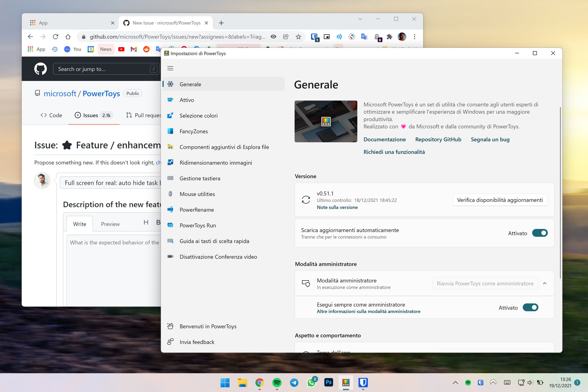Viewport: 588px width, 392px height.
Task: Disable automatic update downloads
Action: point(540,233)
